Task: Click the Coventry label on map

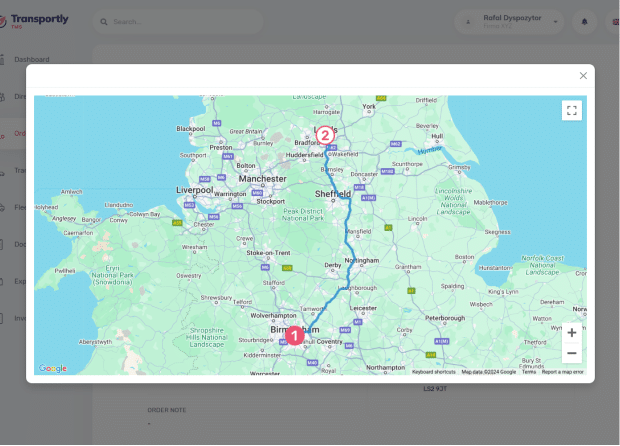Action: (x=329, y=341)
